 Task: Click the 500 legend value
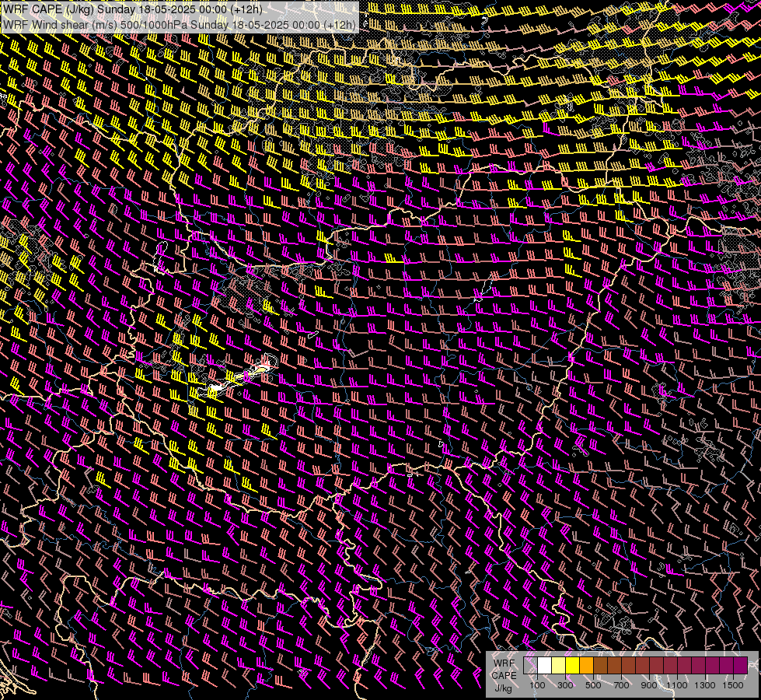pos(593,685)
